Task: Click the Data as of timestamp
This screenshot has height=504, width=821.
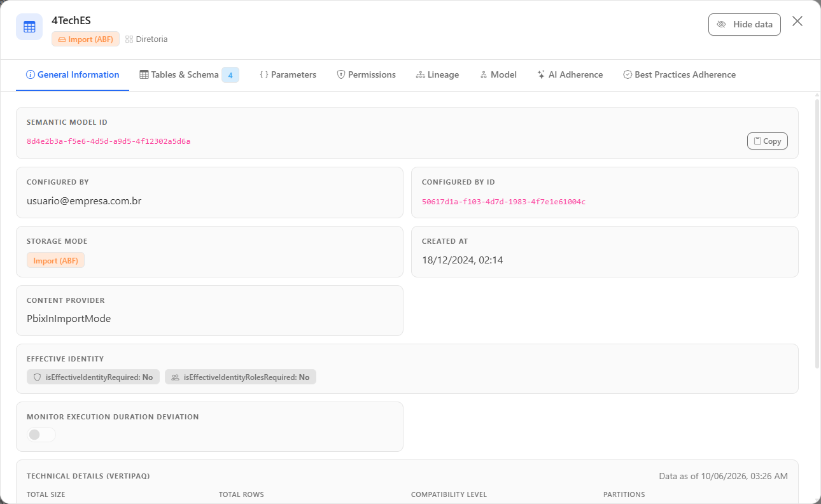Action: [x=723, y=476]
